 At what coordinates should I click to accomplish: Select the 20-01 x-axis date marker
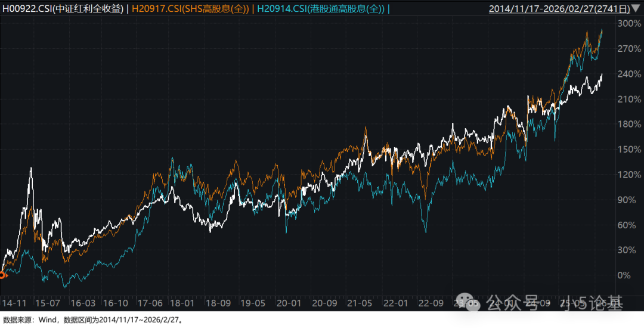pyautogui.click(x=288, y=303)
